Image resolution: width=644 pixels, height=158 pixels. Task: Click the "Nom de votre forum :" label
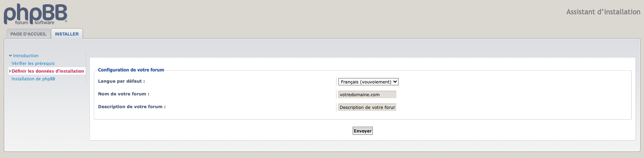(123, 94)
